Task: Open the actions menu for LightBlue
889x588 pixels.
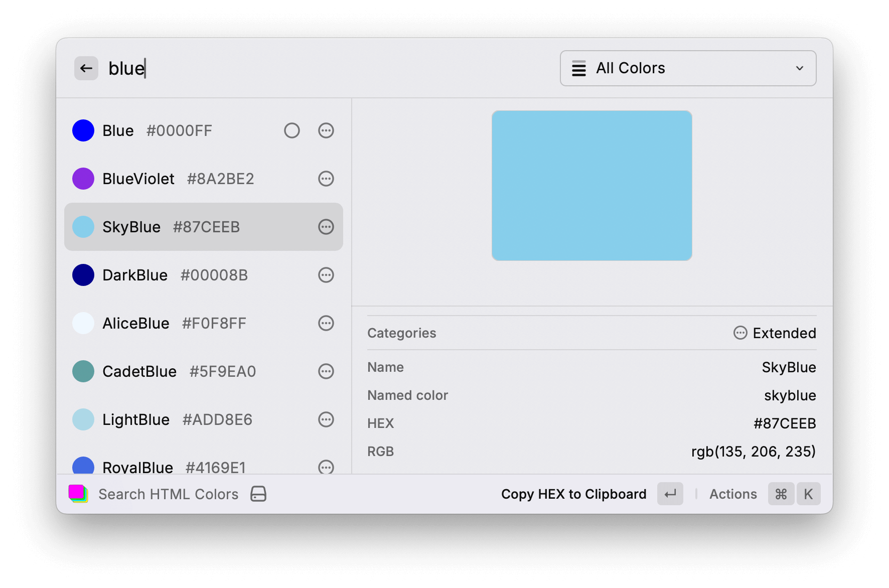Action: [326, 419]
